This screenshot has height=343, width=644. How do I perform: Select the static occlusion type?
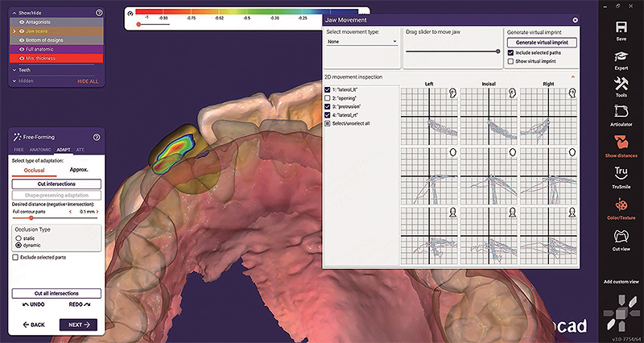pyautogui.click(x=19, y=238)
